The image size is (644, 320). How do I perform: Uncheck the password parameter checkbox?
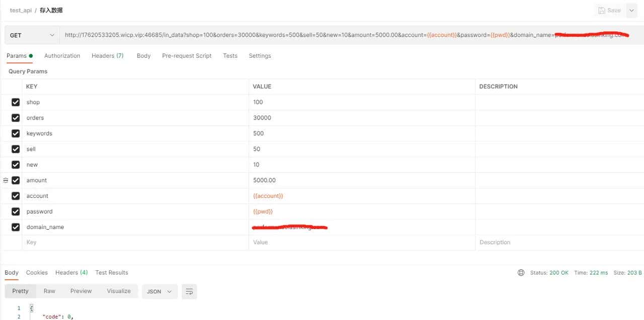coord(16,212)
